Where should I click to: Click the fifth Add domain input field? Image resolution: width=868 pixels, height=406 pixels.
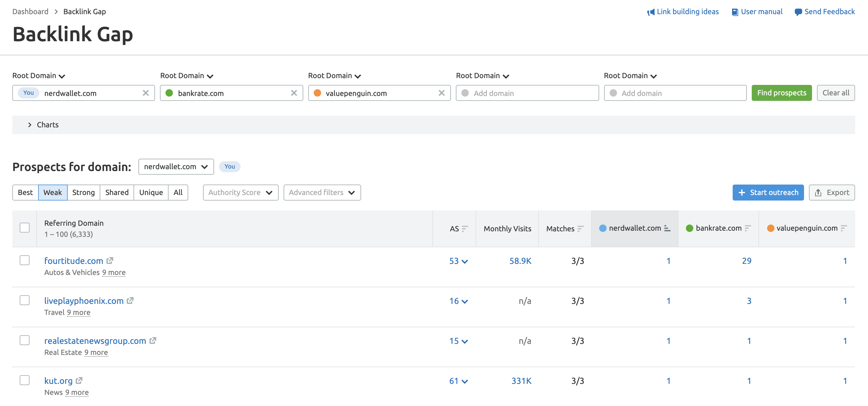(675, 93)
